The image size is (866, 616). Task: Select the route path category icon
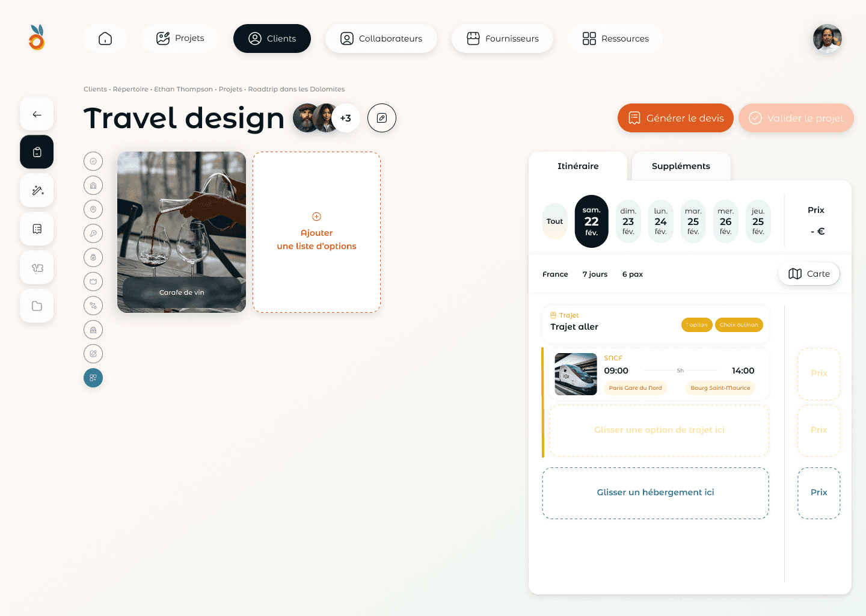pos(93,306)
